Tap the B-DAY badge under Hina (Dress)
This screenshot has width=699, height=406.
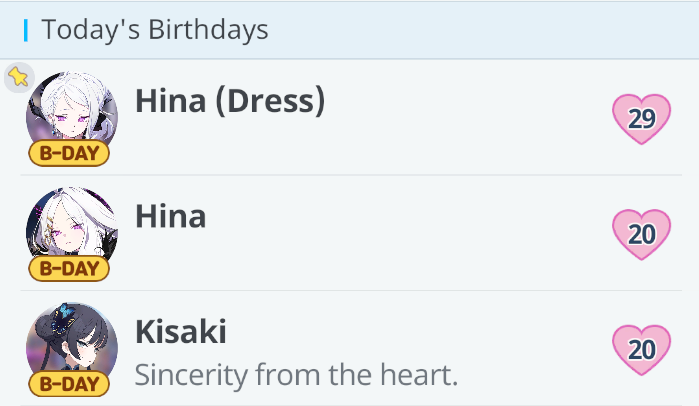point(68,153)
